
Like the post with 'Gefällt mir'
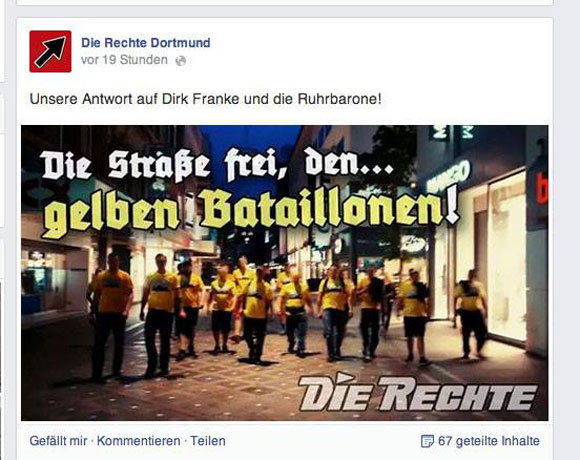tap(58, 441)
